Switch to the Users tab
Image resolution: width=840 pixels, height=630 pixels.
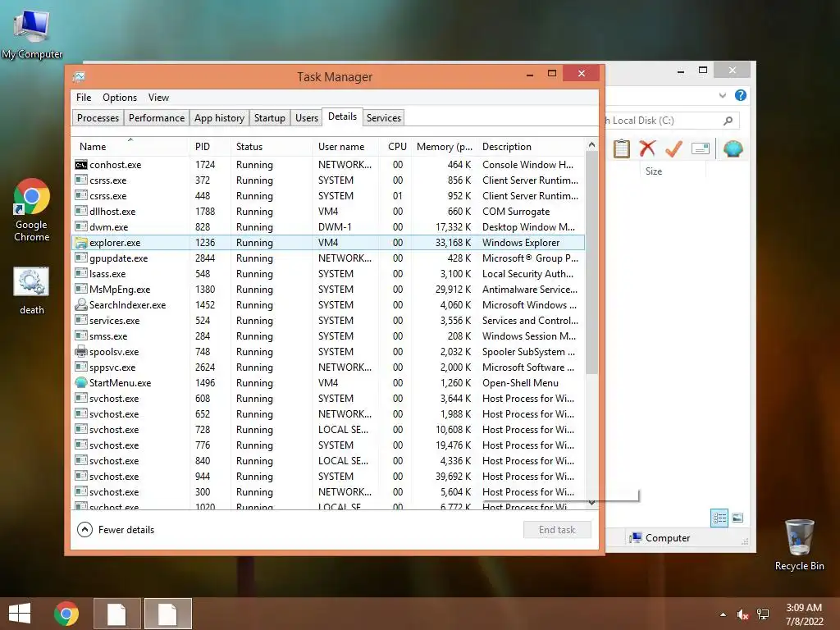click(x=307, y=118)
